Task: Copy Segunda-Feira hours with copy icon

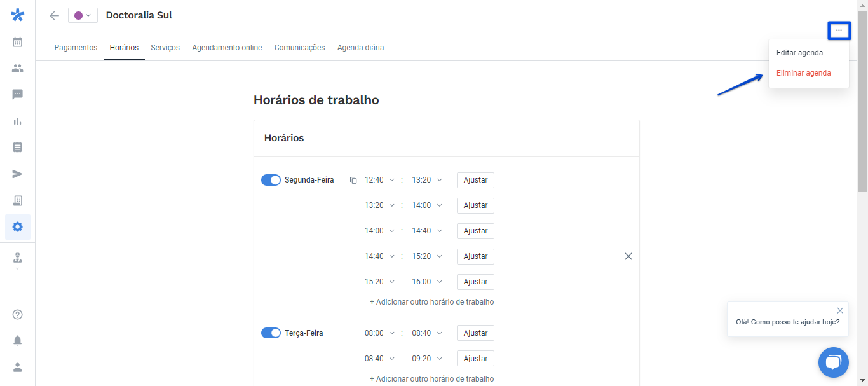Action: (x=353, y=180)
